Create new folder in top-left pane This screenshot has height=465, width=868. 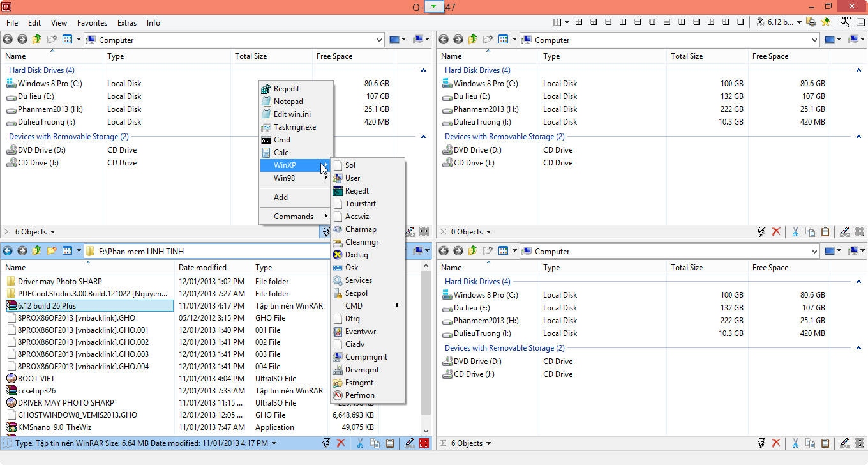(x=52, y=40)
